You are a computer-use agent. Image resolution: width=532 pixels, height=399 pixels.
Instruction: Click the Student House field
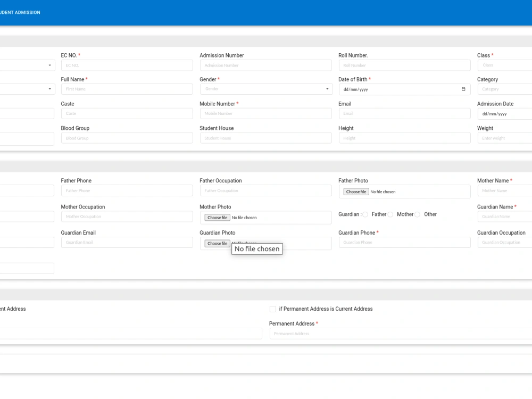click(x=265, y=138)
